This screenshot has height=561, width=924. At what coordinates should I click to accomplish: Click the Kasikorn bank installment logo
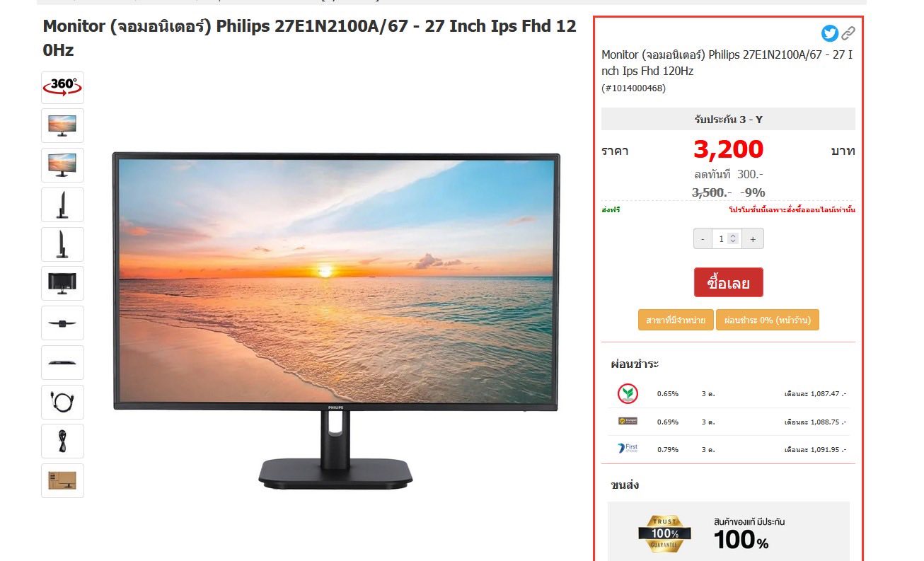tap(627, 393)
